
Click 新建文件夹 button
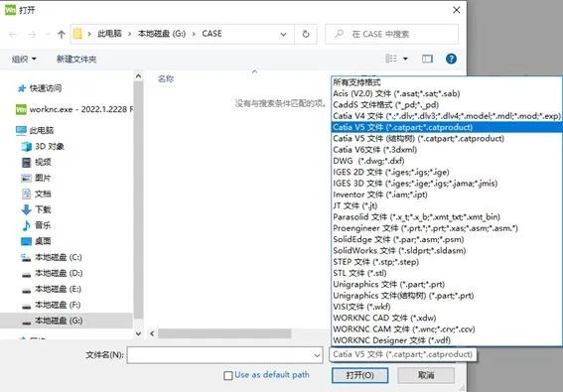tap(76, 59)
